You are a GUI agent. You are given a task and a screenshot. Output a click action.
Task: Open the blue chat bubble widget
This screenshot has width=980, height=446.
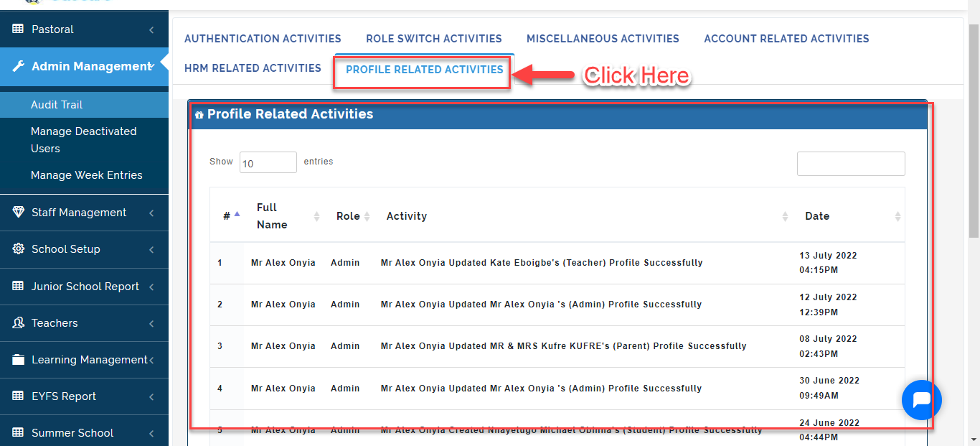[x=921, y=400]
